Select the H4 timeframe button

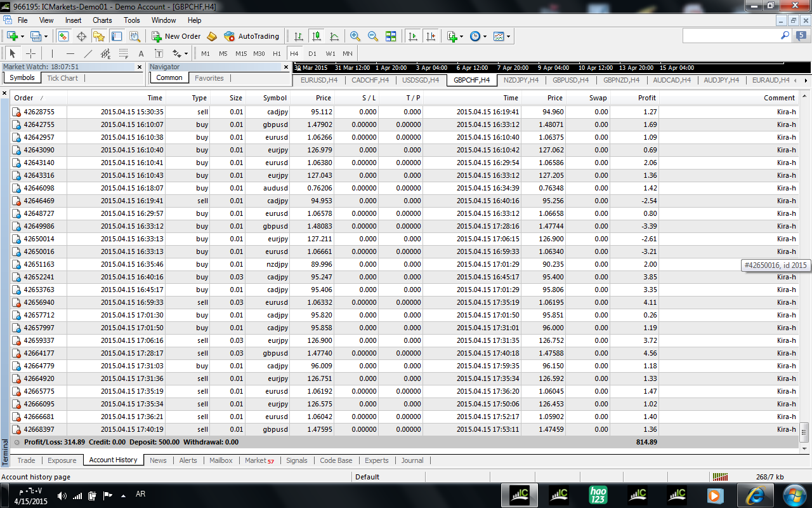(294, 53)
